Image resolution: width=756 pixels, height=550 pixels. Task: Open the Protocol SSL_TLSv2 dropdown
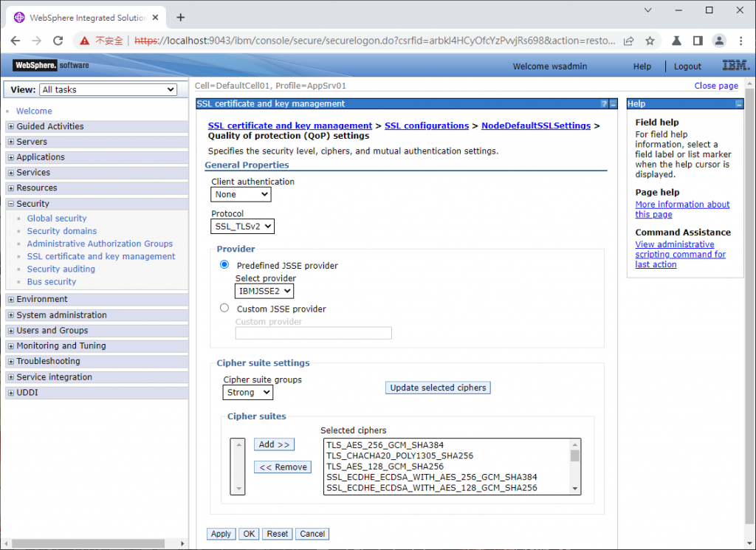click(242, 226)
